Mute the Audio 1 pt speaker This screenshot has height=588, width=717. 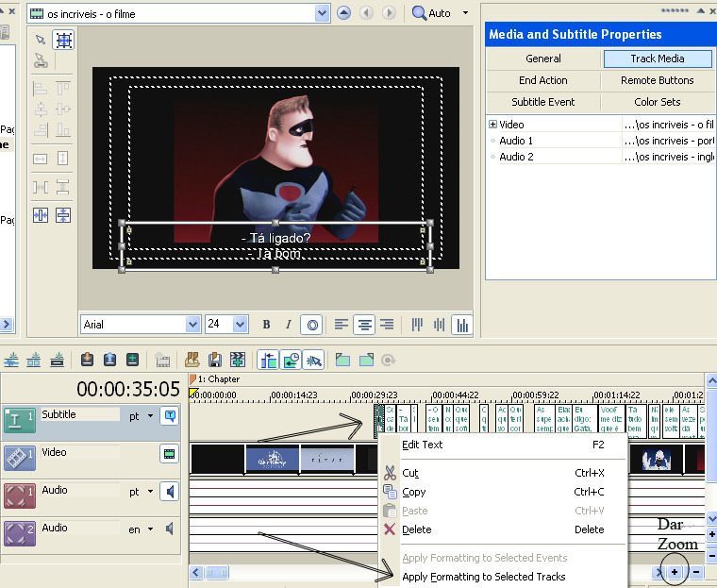point(170,492)
